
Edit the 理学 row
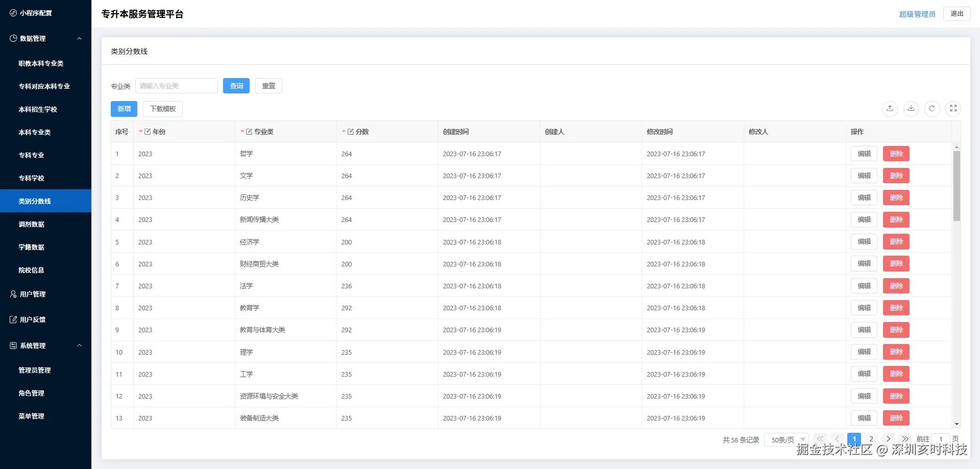(x=864, y=352)
